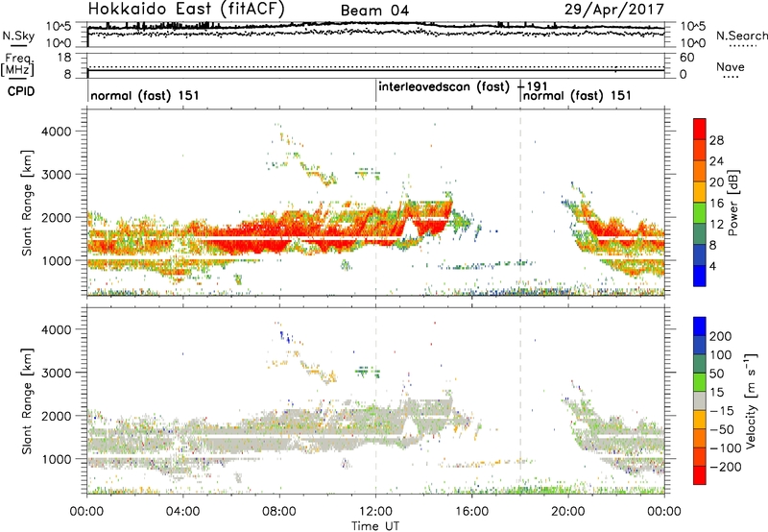Click the '28' tick on the power colorbar
The height and width of the screenshot is (532, 768).
click(716, 140)
